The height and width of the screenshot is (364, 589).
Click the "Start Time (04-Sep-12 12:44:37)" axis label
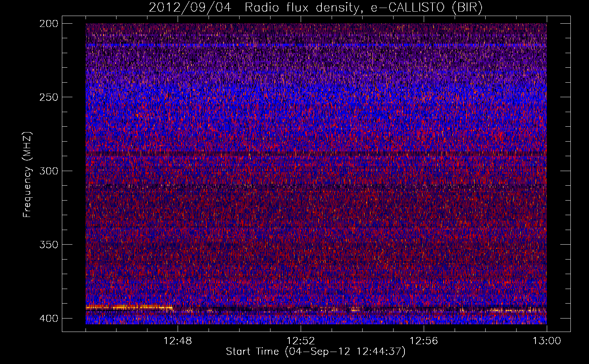point(316,352)
